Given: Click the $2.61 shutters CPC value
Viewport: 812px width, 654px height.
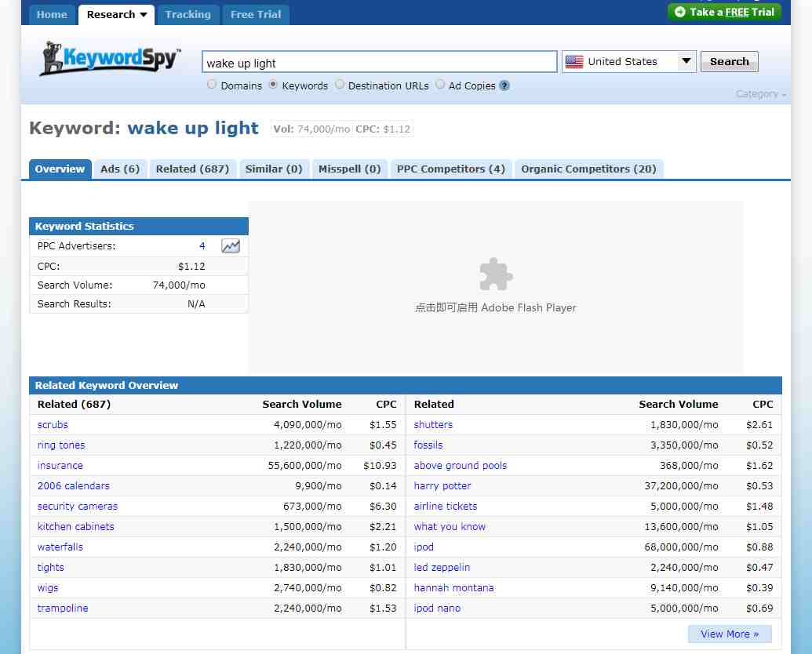Looking at the screenshot, I should 759,424.
